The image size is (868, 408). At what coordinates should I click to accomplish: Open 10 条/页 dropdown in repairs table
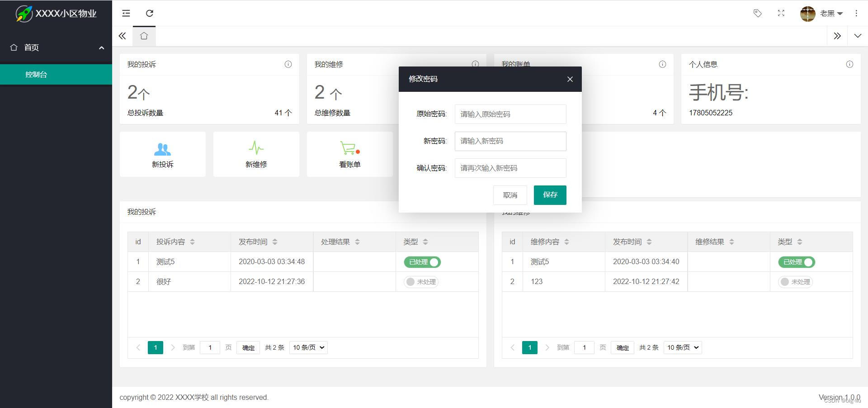683,347
